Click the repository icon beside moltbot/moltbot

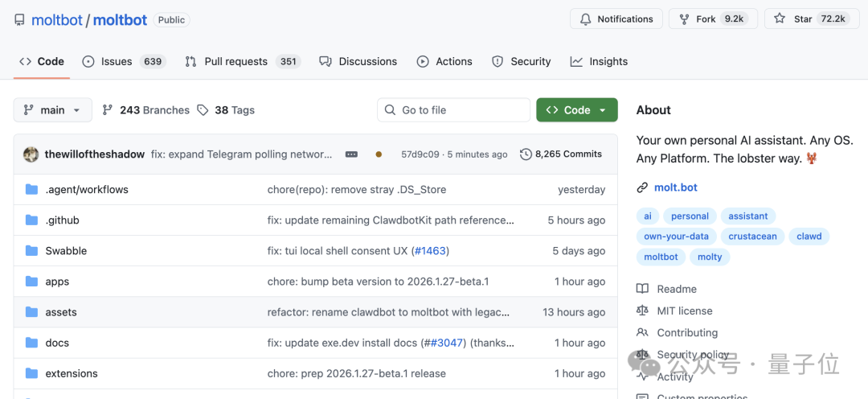tap(19, 20)
